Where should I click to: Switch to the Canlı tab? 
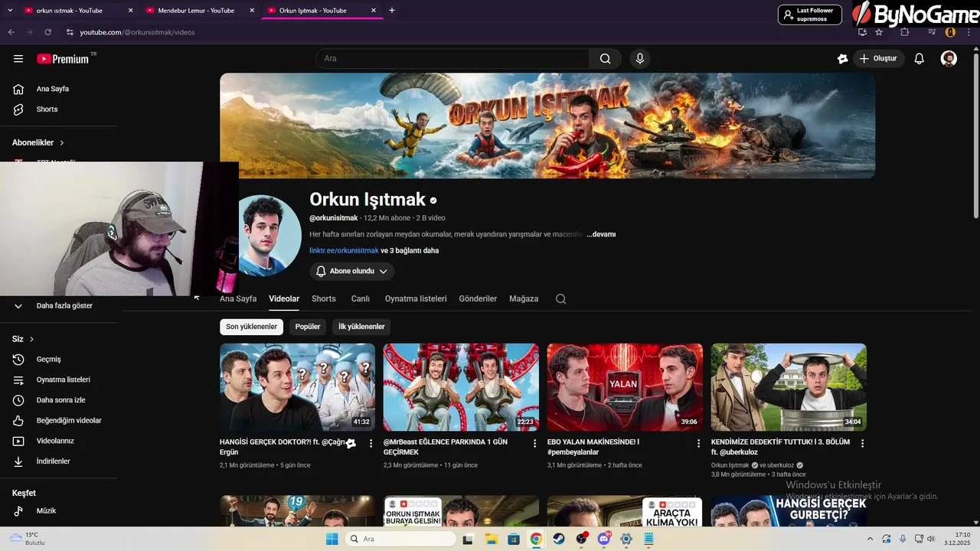[361, 299]
